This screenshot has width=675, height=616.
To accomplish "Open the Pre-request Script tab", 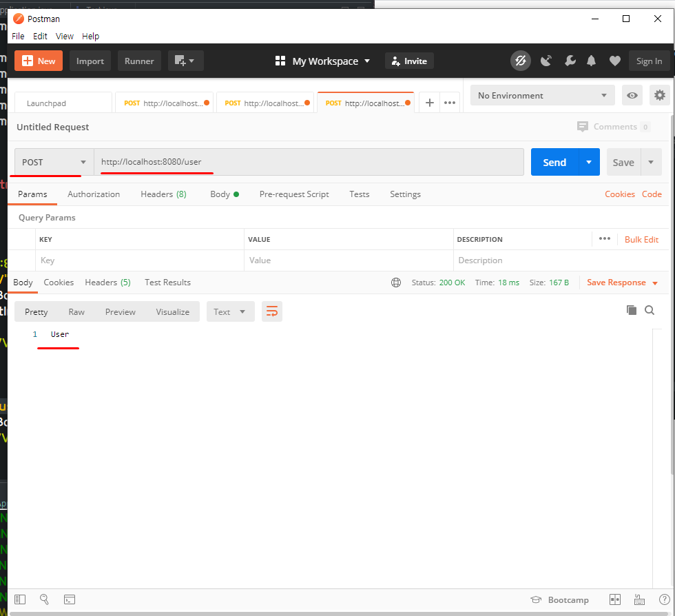I will [x=294, y=194].
